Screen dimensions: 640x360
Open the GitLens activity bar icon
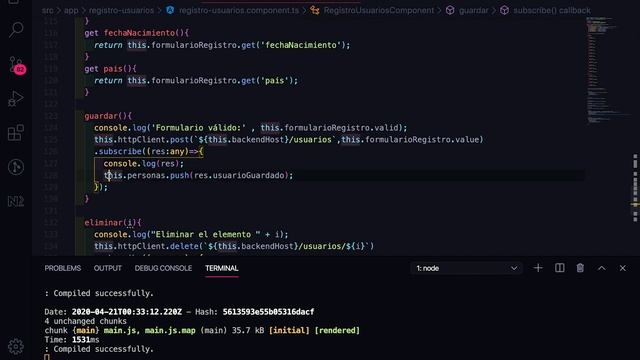click(x=16, y=167)
